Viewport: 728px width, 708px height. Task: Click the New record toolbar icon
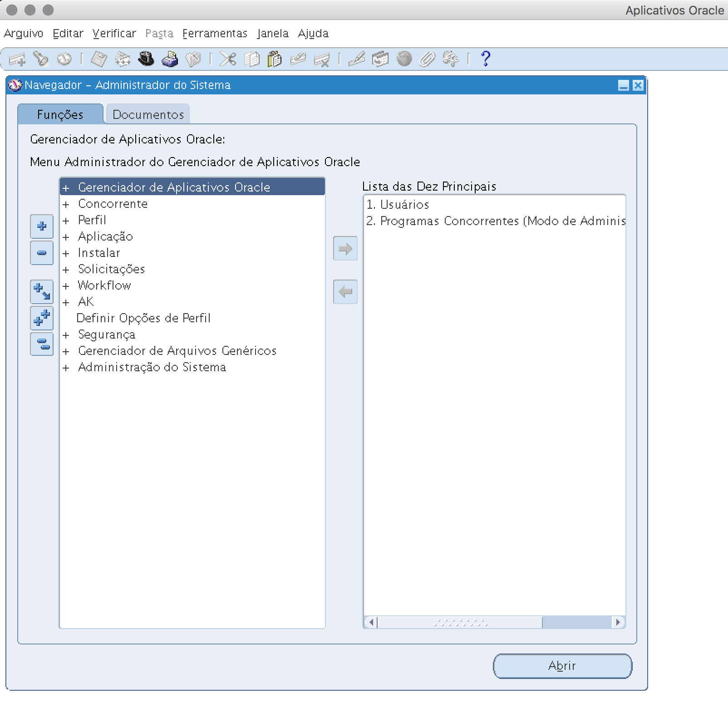tap(17, 59)
